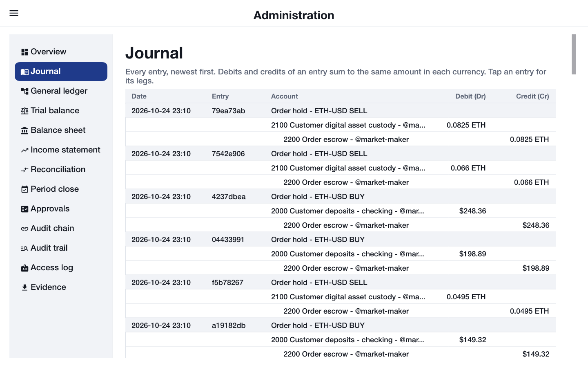Click the Evidence download icon
Viewport: 588px width, 368px height.
pyautogui.click(x=24, y=287)
